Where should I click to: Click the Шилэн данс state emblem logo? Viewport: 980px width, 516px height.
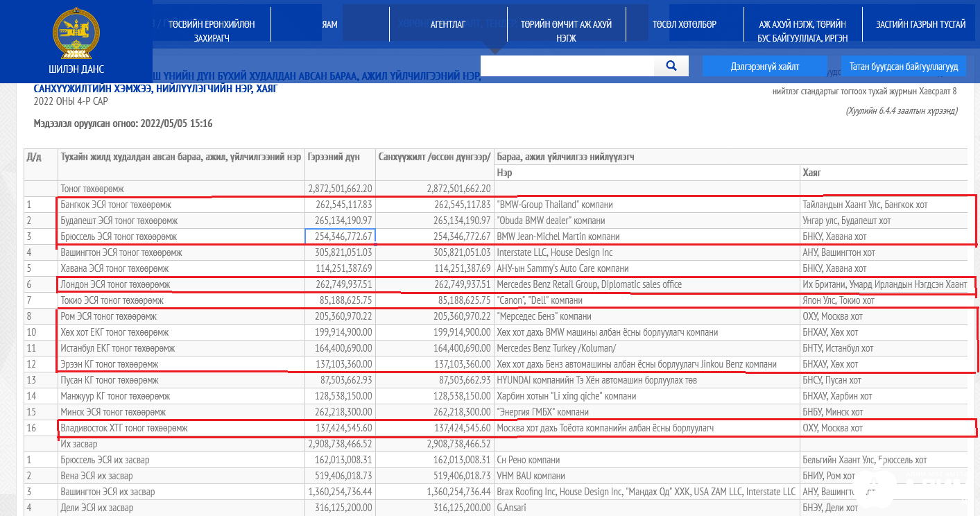pos(76,33)
